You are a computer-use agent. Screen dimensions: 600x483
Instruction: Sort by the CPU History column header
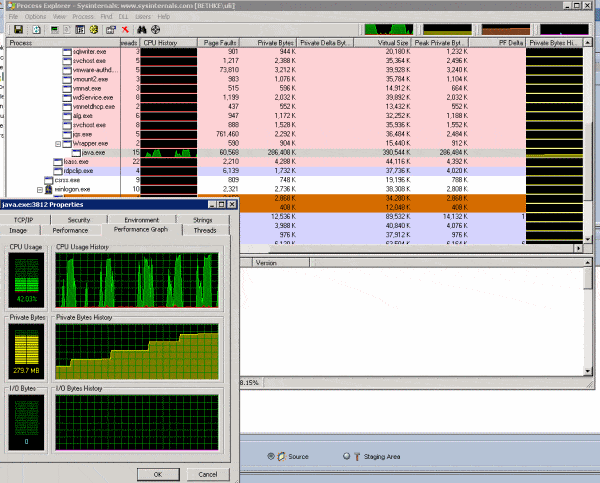point(169,43)
